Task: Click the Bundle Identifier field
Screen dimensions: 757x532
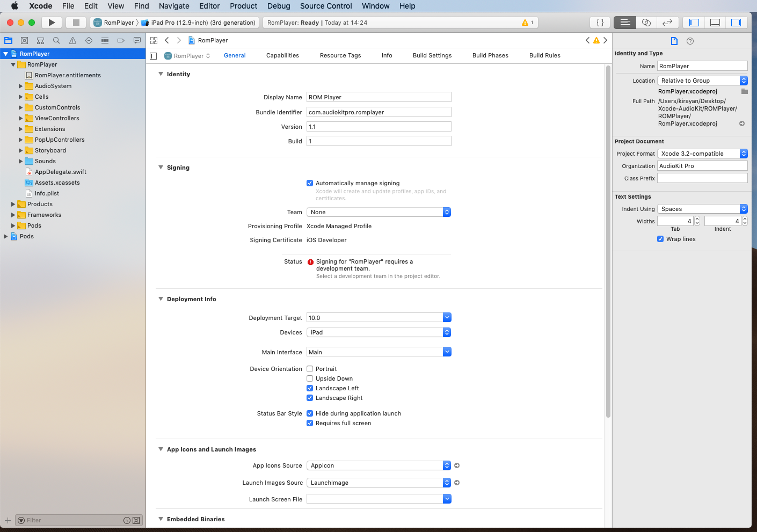Action: tap(379, 112)
